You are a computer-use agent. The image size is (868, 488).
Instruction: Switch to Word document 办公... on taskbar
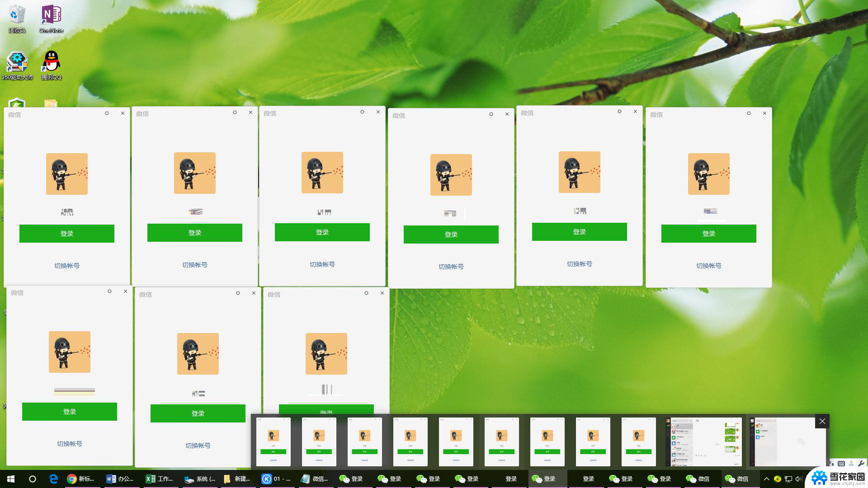point(120,479)
